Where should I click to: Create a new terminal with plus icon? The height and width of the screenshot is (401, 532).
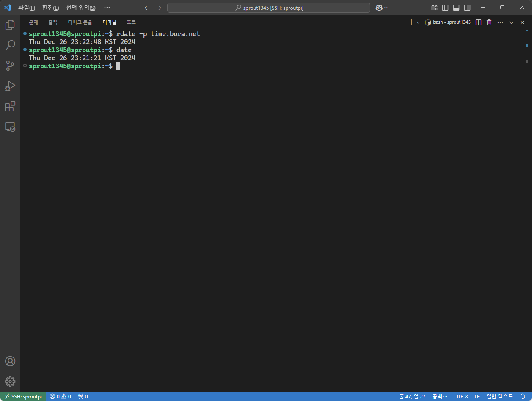click(411, 22)
